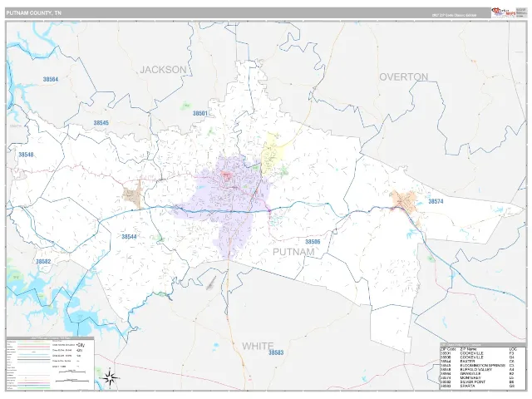Click the MarketMAPS logo in the top corner
This screenshot has width=532, height=399.
pos(504,12)
